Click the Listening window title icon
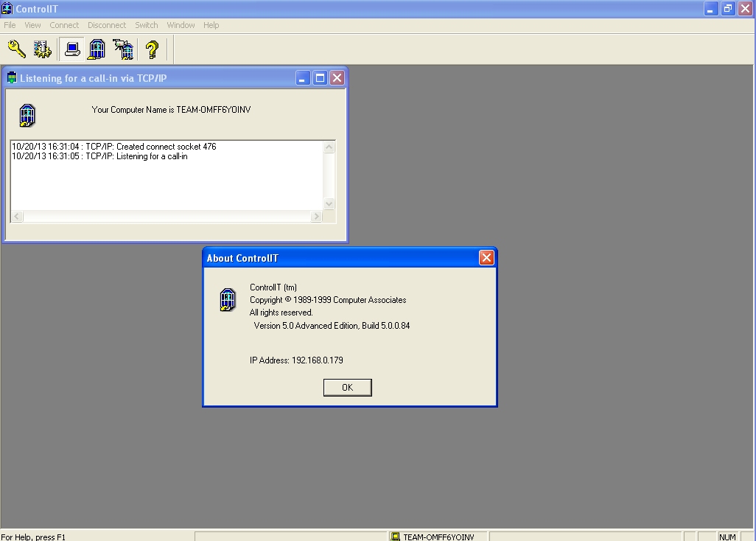The height and width of the screenshot is (541, 756). pyautogui.click(x=12, y=77)
